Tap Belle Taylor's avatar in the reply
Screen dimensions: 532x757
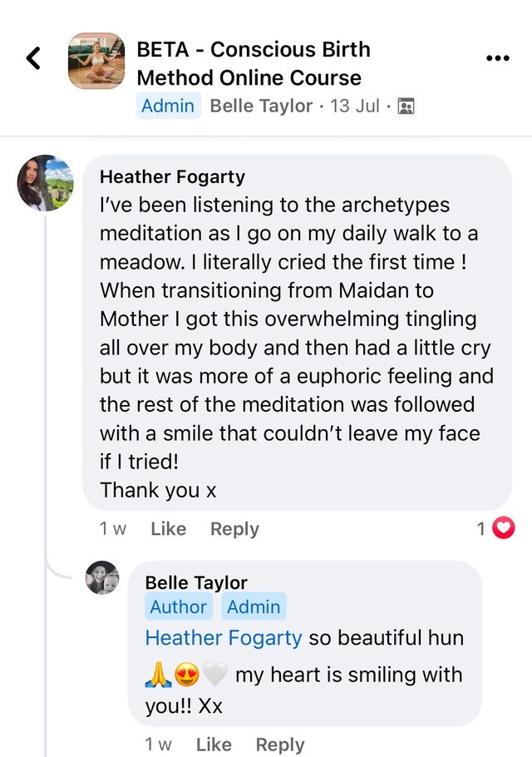pyautogui.click(x=102, y=577)
